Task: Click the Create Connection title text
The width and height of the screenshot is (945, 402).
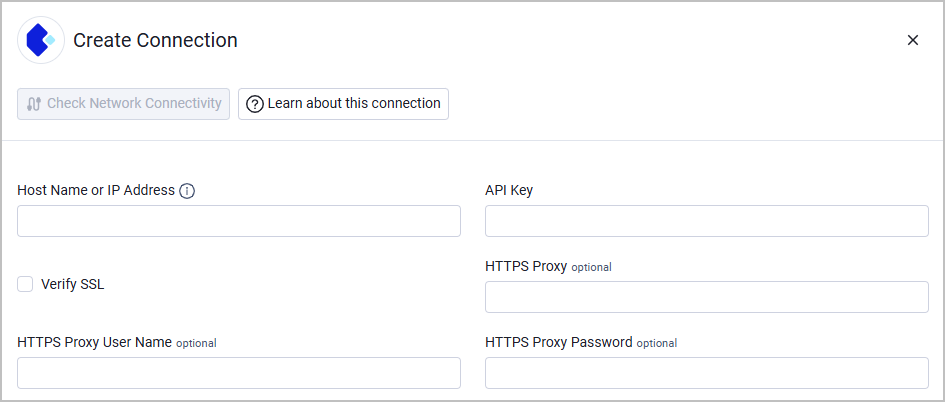Action: point(155,40)
